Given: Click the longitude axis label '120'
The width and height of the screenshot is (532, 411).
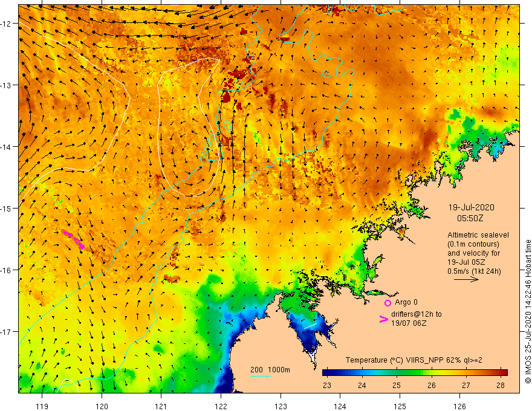Looking at the screenshot, I should tap(102, 406).
